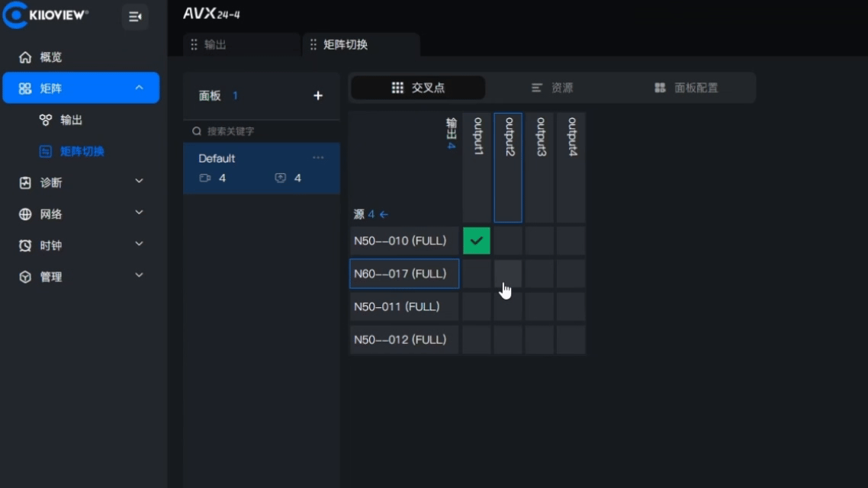Select the output2 column header

[x=508, y=167]
